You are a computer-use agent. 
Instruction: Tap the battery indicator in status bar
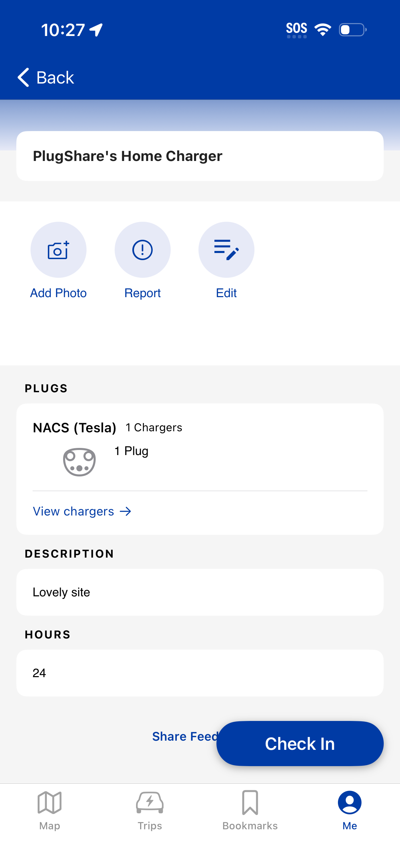352,30
